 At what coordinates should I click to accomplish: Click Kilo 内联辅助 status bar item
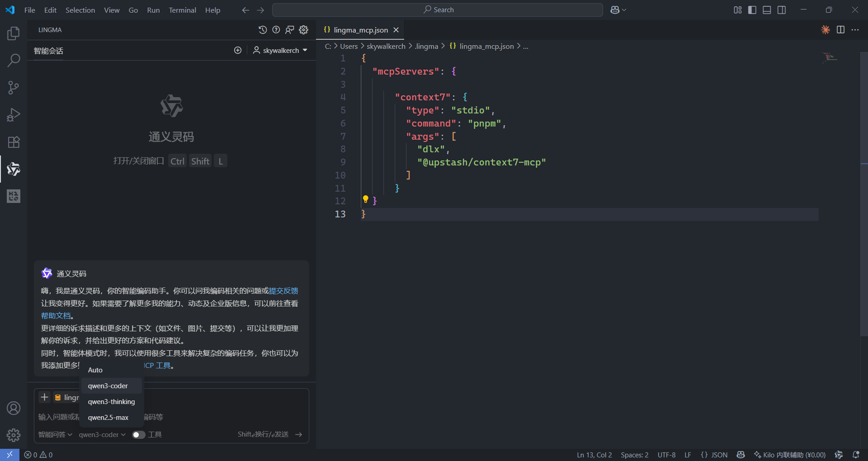789,455
